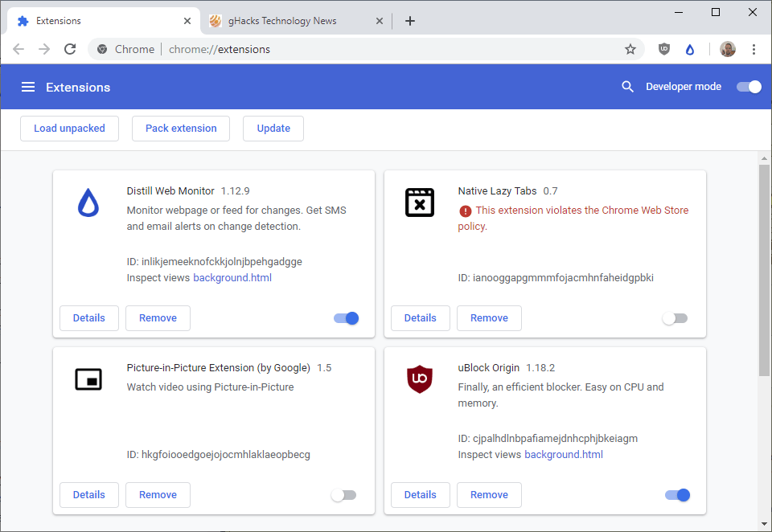Disable the uBlock Origin extension
This screenshot has width=772, height=532.
pos(678,495)
